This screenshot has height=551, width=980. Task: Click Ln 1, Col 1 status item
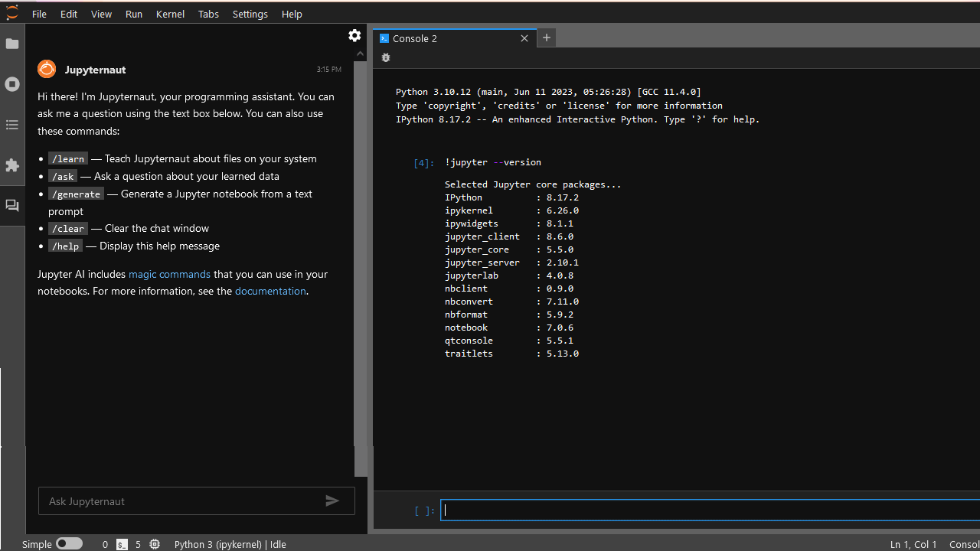pyautogui.click(x=913, y=544)
